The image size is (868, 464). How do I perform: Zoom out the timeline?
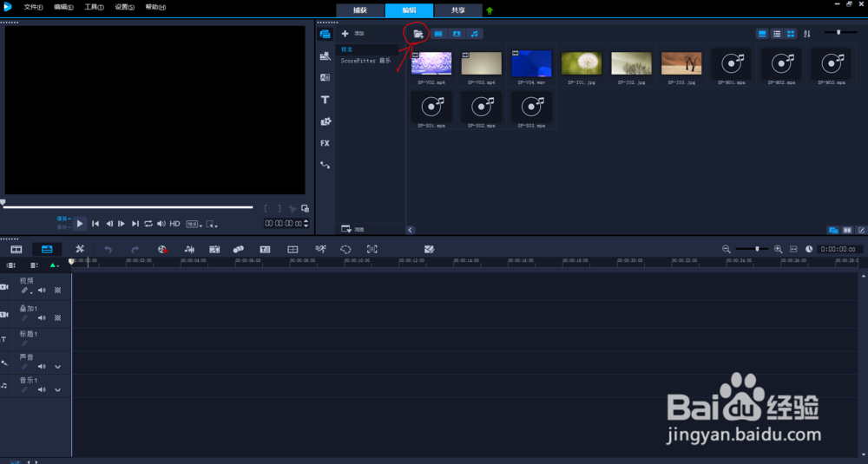pos(727,250)
